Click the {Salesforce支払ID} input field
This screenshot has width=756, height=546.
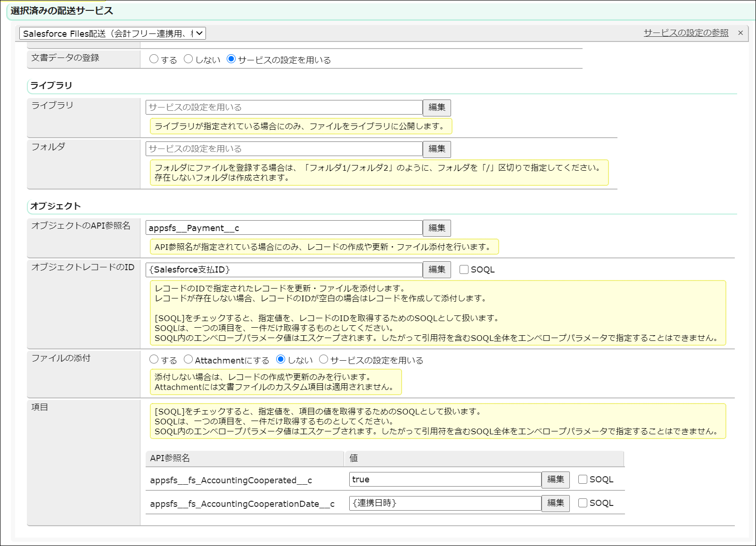pos(284,270)
